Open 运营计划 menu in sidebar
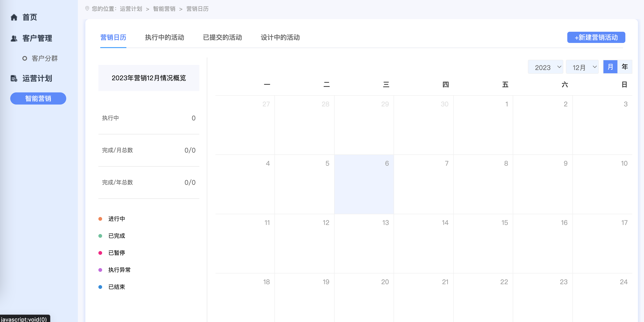This screenshot has height=322, width=644. [x=37, y=78]
